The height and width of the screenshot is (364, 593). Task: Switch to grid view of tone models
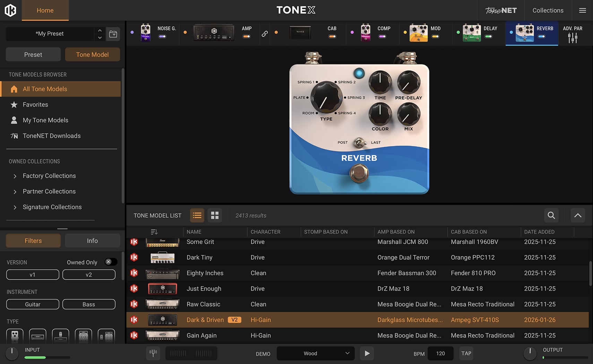coord(215,215)
